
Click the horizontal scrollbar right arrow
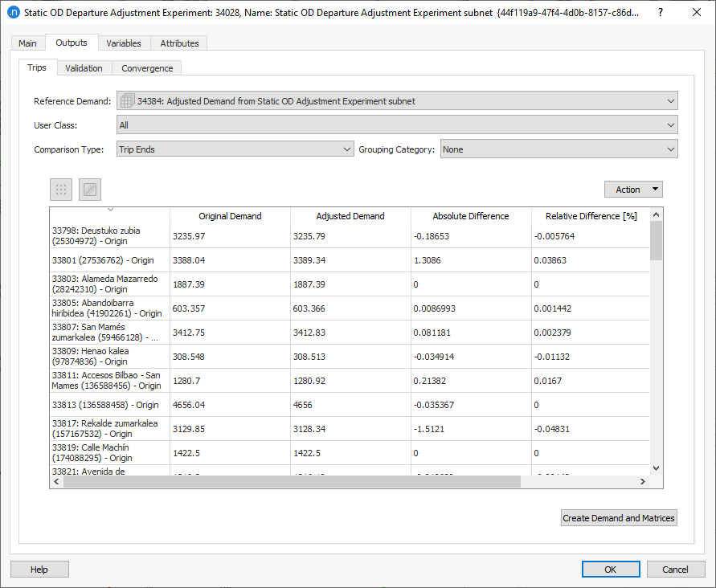click(642, 481)
